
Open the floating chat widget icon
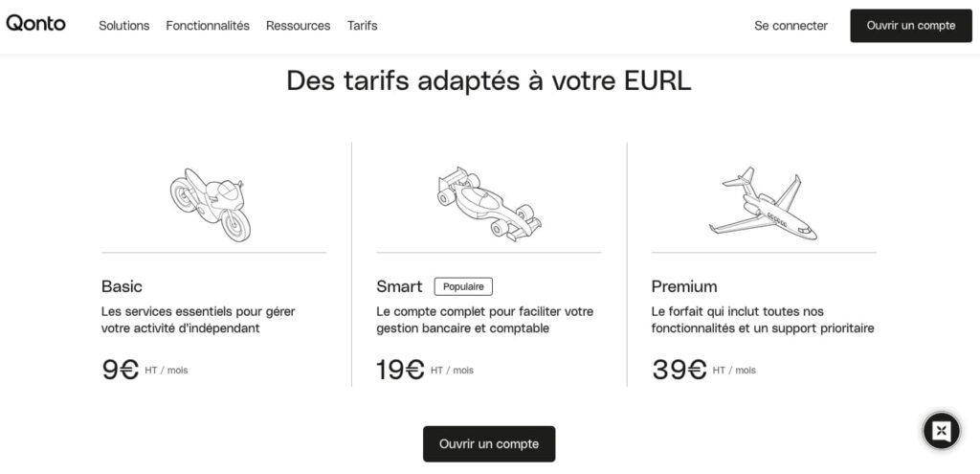941,431
